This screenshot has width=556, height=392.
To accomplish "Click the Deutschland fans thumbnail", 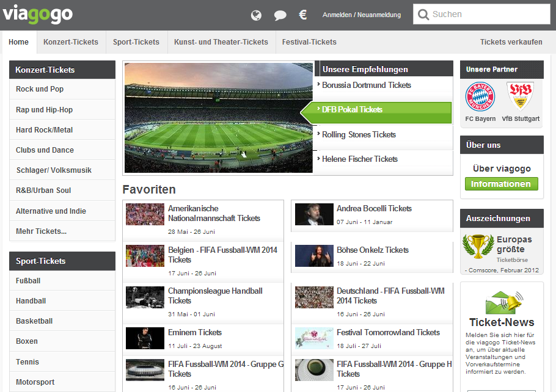I will (x=314, y=297).
